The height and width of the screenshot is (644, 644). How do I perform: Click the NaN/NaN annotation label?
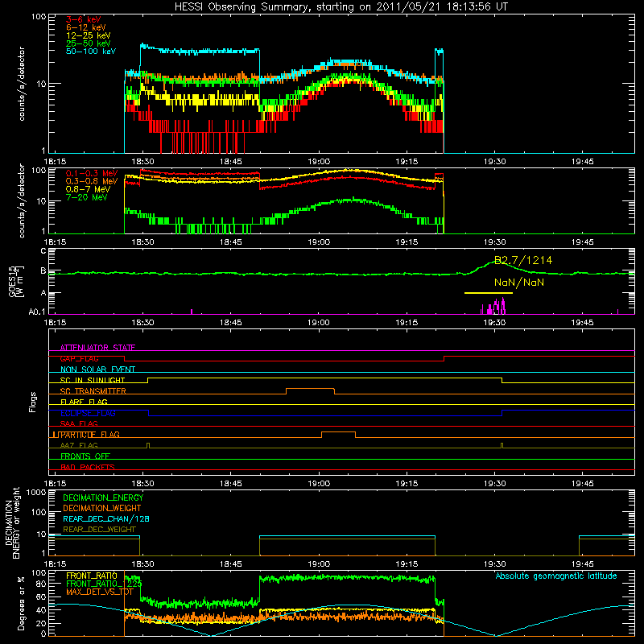click(x=519, y=283)
